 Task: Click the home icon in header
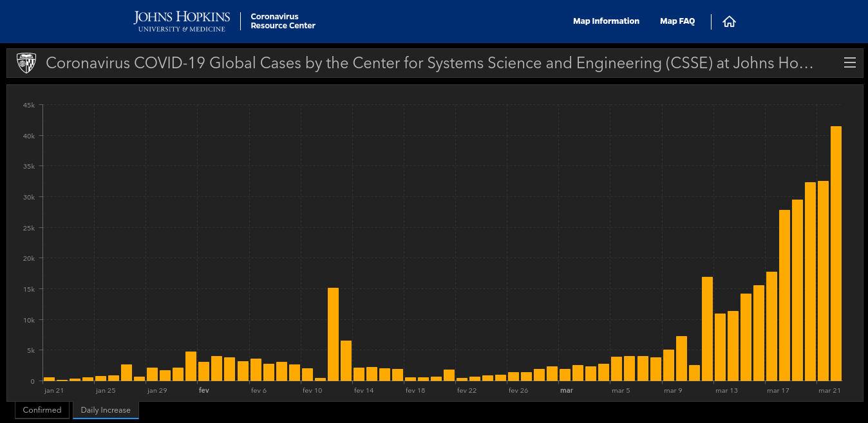pyautogui.click(x=729, y=21)
